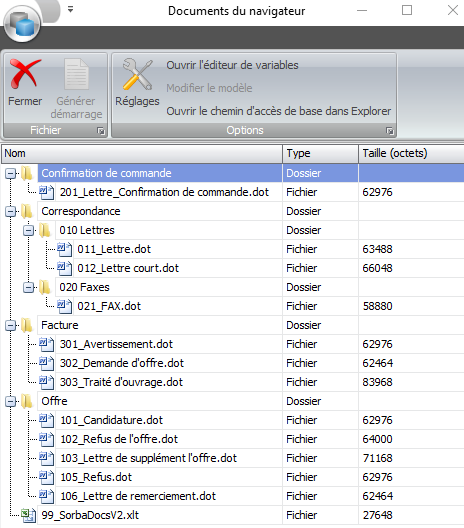Click Word icon of 301_Avertissement.dot
Screen dimensions: 464x528
click(x=46, y=344)
